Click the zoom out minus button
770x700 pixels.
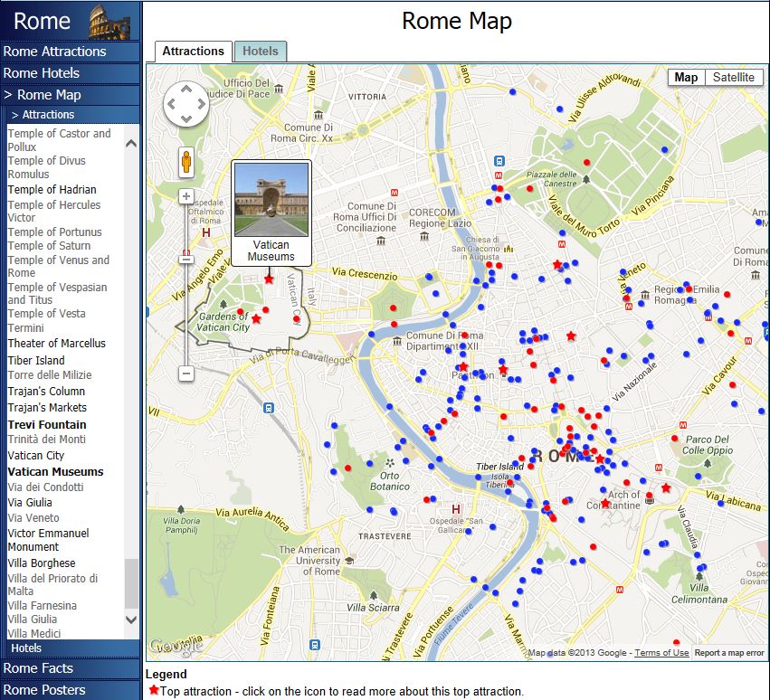point(186,374)
